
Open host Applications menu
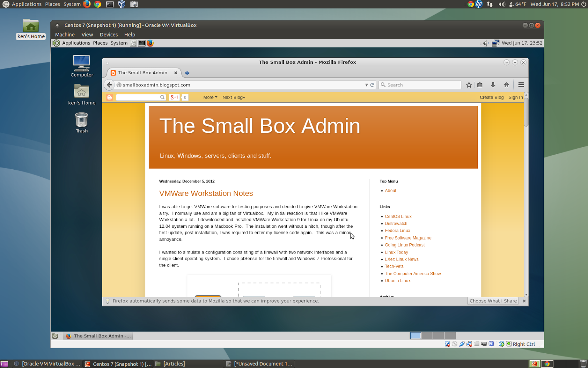[26, 4]
